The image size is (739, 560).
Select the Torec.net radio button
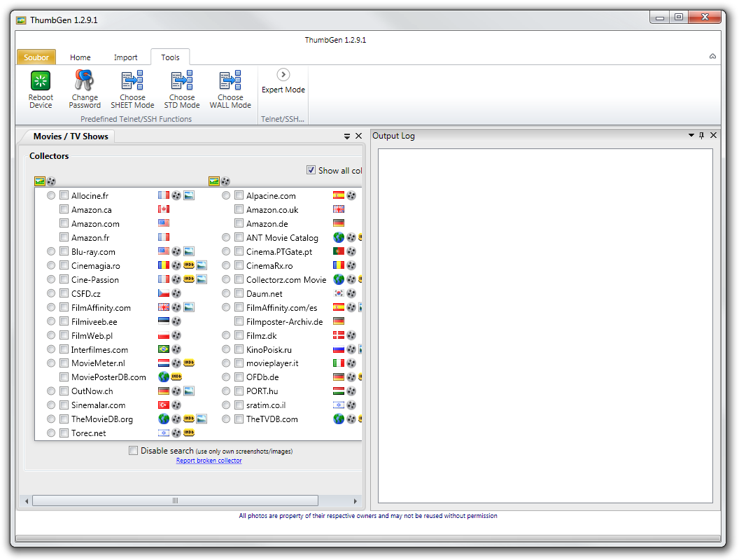(x=51, y=433)
